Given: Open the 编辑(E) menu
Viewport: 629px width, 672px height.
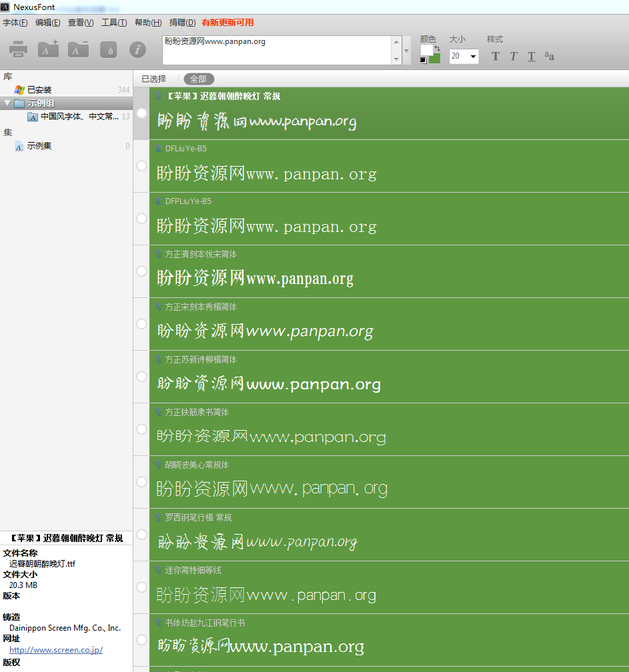Looking at the screenshot, I should point(47,23).
